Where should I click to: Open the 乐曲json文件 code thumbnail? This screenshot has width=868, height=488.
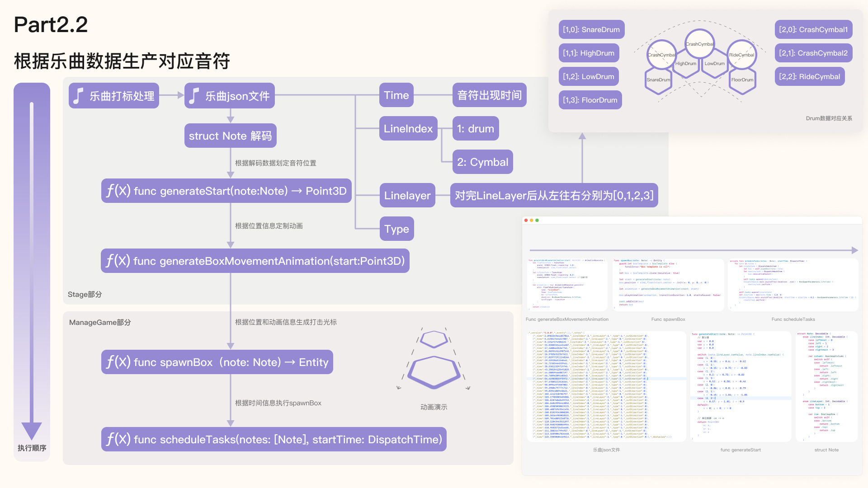tap(606, 387)
